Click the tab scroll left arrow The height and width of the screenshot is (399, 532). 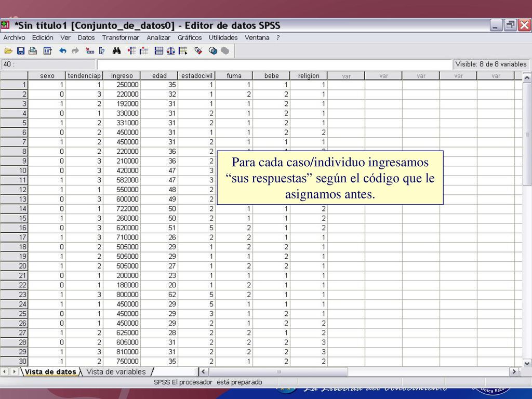pos(5,372)
